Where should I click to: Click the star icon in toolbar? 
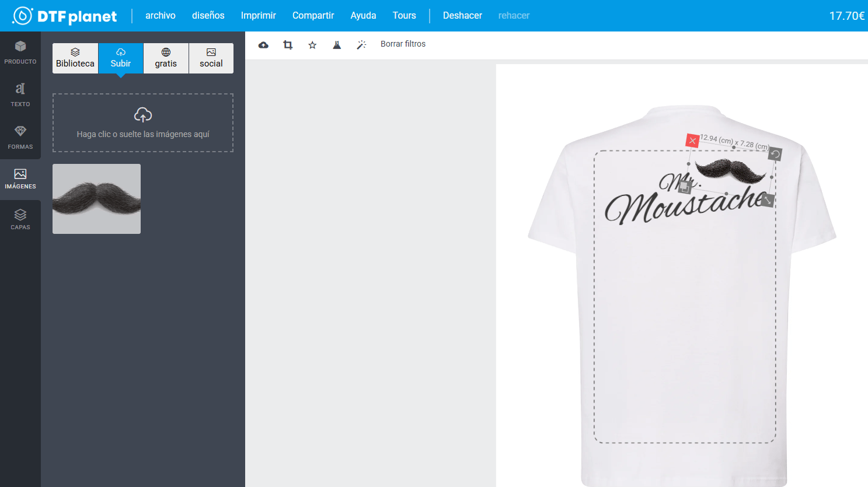click(x=312, y=45)
